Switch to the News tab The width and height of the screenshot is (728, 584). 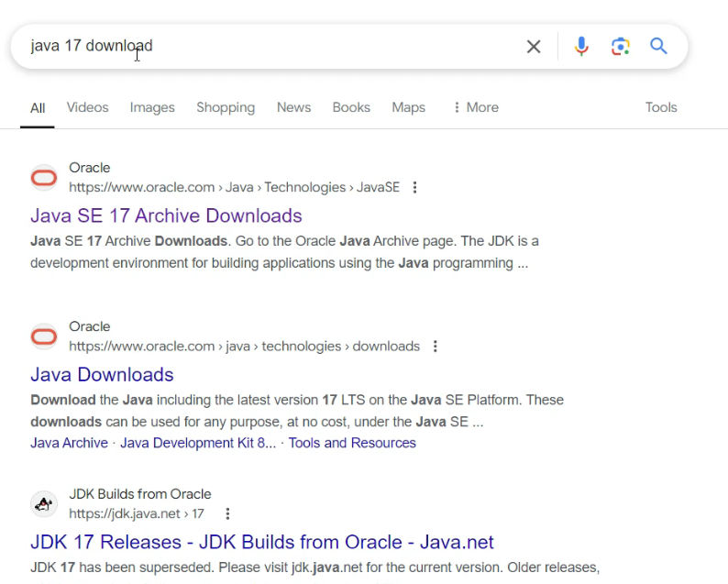(x=294, y=107)
